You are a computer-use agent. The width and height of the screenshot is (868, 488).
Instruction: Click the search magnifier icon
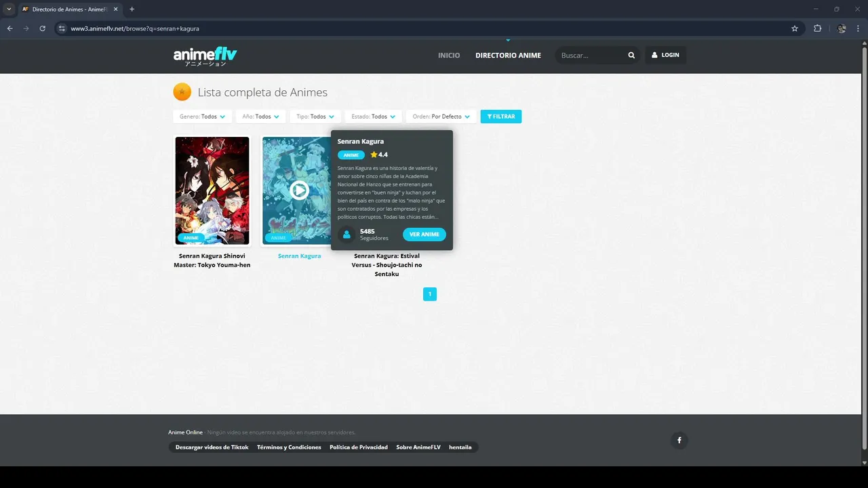tap(631, 56)
